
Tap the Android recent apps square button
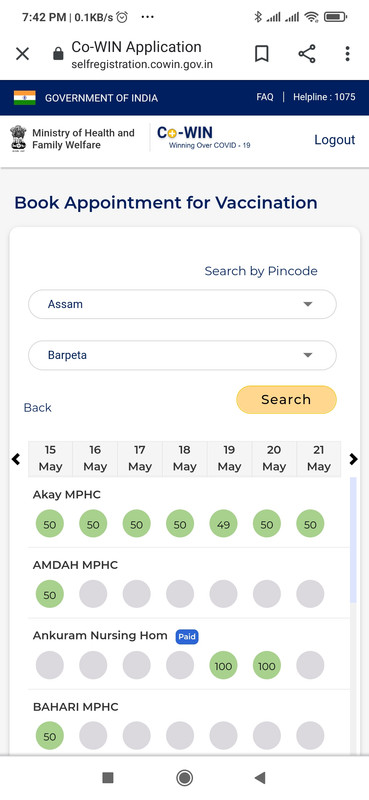[108, 778]
